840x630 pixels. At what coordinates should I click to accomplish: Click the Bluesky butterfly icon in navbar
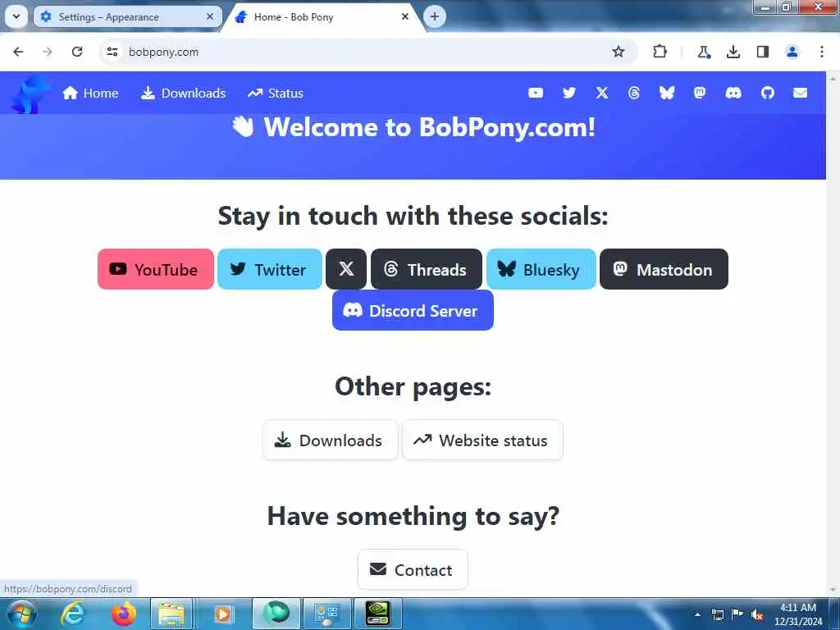point(666,94)
